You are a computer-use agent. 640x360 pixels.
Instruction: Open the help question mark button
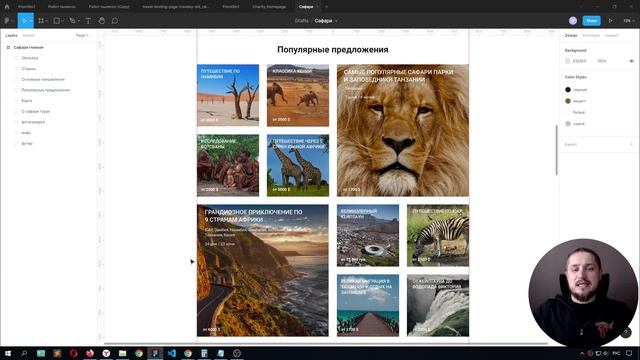[626, 333]
